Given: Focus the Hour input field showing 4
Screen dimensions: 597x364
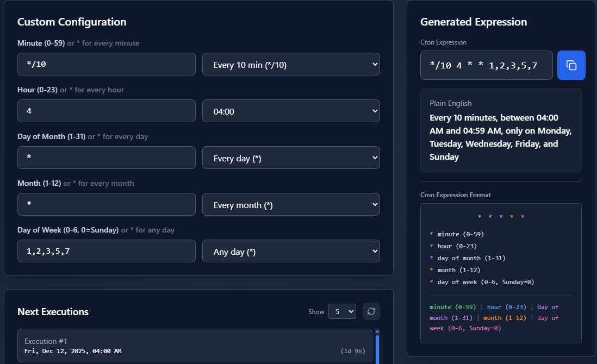Looking at the screenshot, I should coord(107,111).
